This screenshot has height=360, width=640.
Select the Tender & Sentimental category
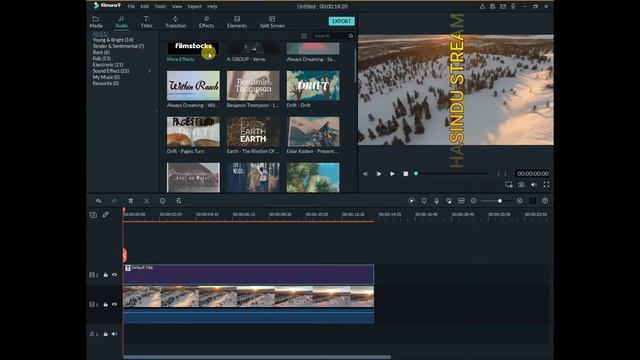click(118, 46)
